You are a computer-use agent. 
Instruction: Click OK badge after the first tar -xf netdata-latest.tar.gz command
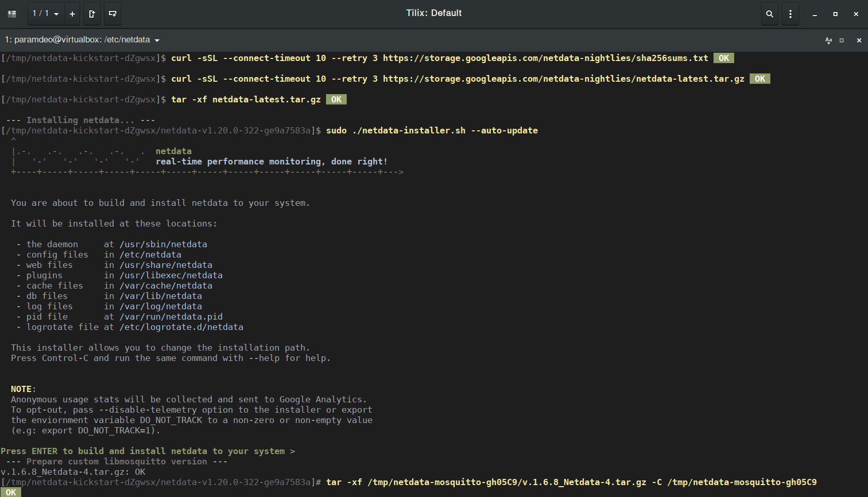pos(336,99)
